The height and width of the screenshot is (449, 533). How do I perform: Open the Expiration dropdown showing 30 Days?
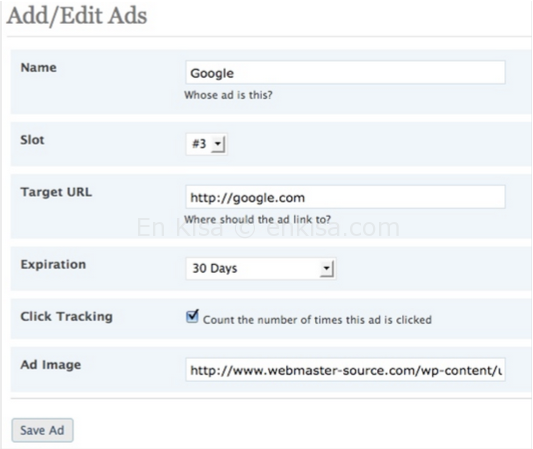(x=261, y=269)
